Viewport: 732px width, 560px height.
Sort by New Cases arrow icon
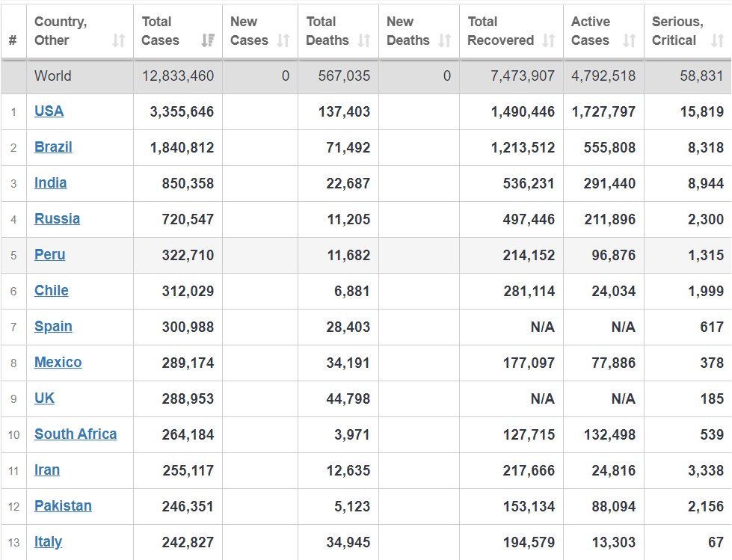point(283,40)
